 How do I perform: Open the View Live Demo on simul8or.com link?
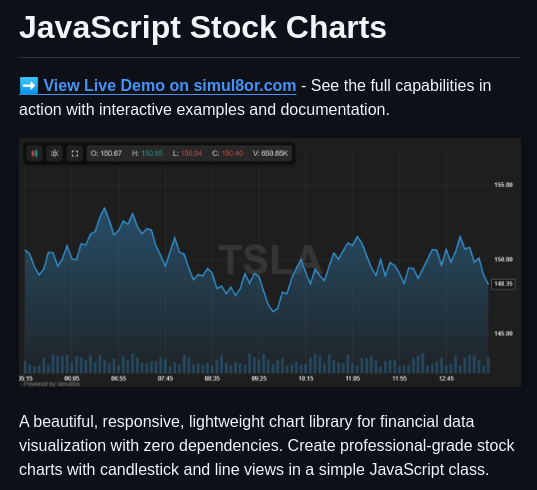[x=158, y=86]
